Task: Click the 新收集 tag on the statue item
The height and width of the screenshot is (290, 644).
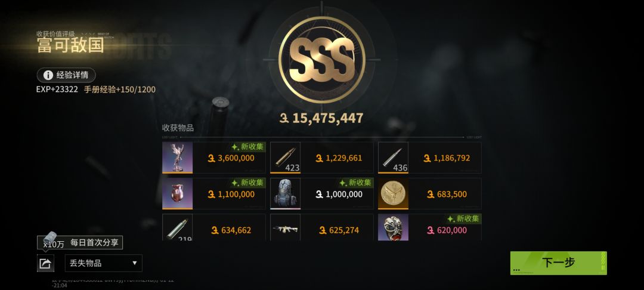Action: [x=247, y=147]
